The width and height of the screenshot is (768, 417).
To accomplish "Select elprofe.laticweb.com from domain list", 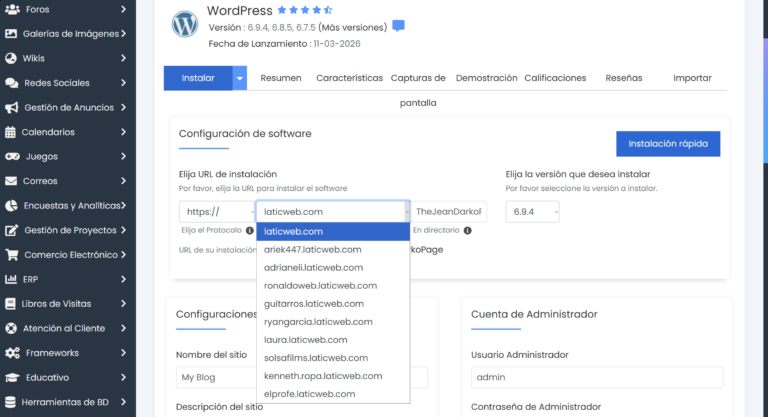I will pos(333,394).
